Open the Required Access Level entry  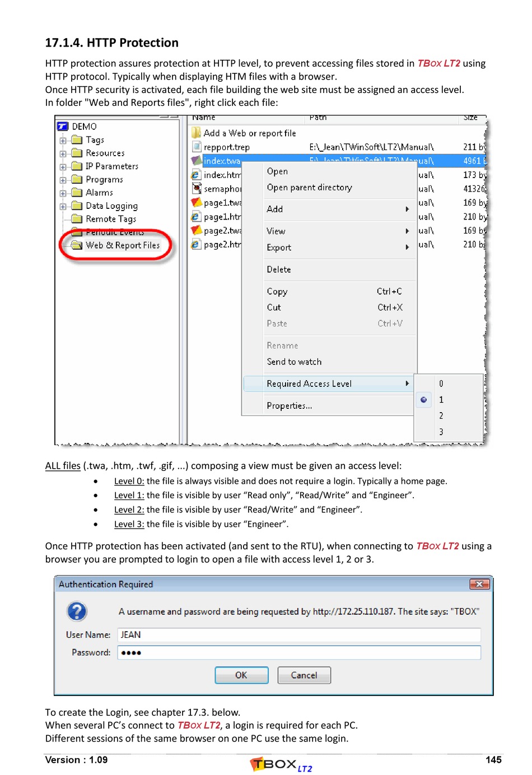click(x=328, y=384)
